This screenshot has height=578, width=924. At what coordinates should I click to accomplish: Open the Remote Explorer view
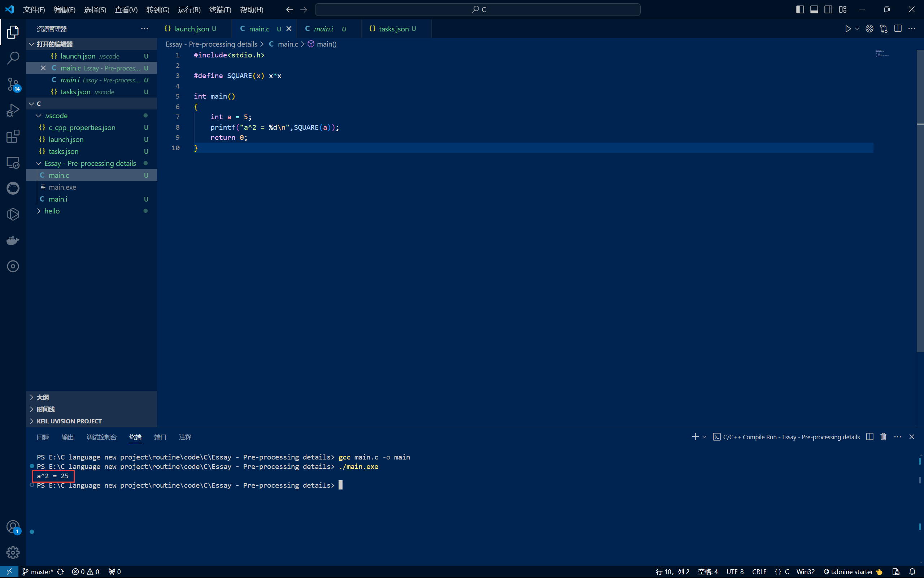[x=13, y=163]
